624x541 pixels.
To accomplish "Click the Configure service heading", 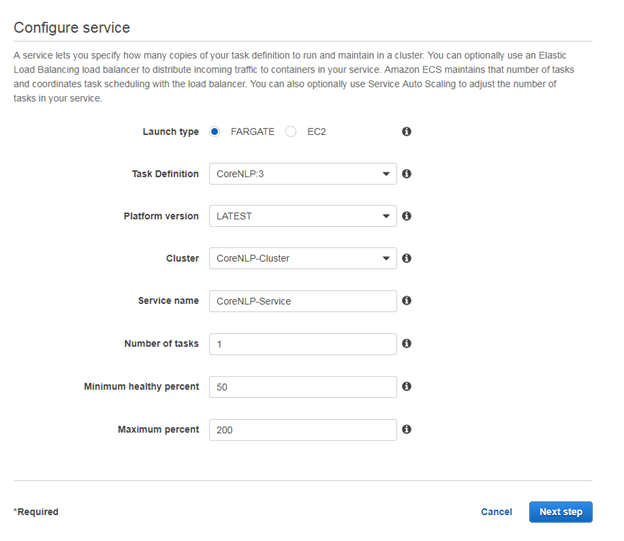I will [72, 27].
